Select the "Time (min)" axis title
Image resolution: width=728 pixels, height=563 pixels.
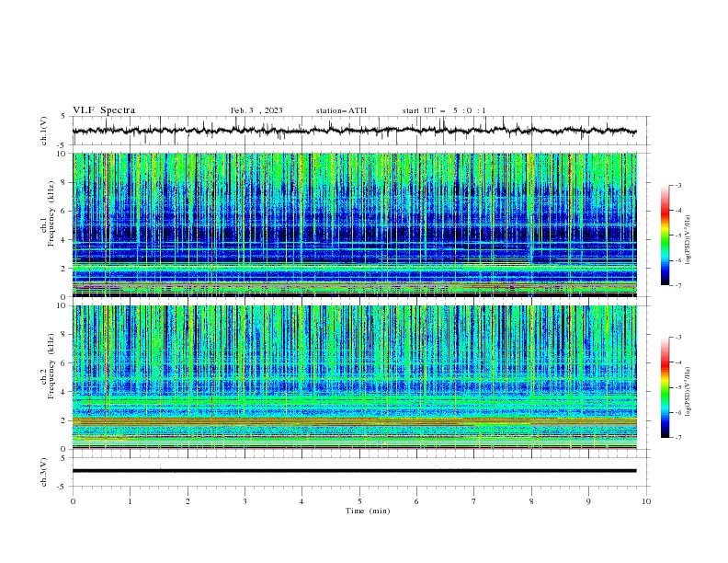tap(368, 511)
